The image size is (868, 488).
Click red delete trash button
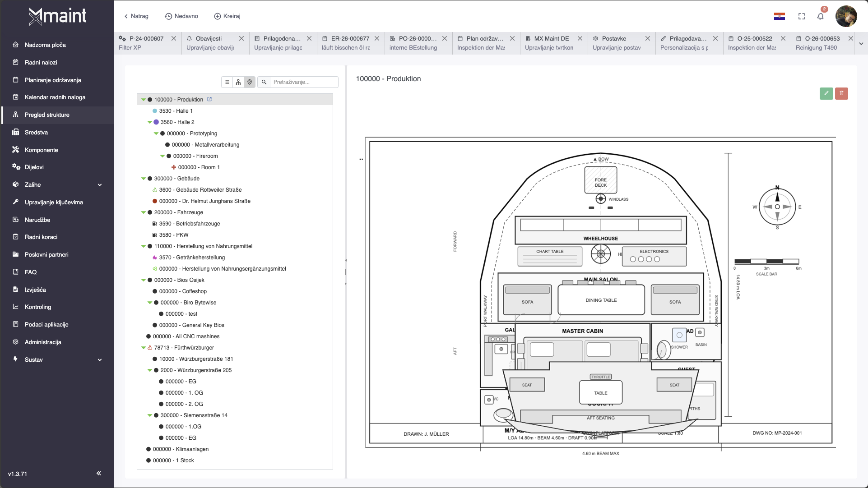tap(841, 93)
